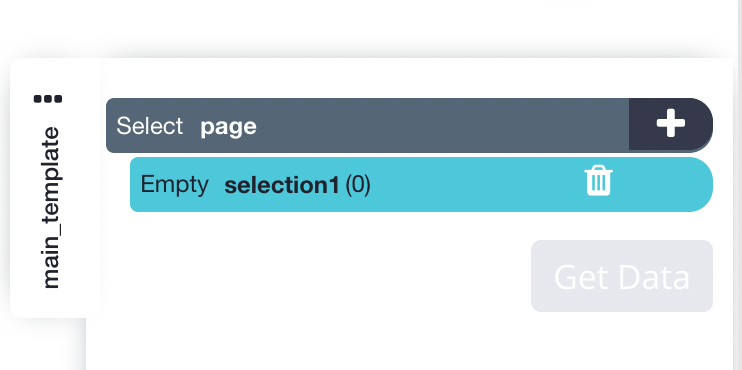742x370 pixels.
Task: Select the grey Select page command row
Action: click(367, 125)
